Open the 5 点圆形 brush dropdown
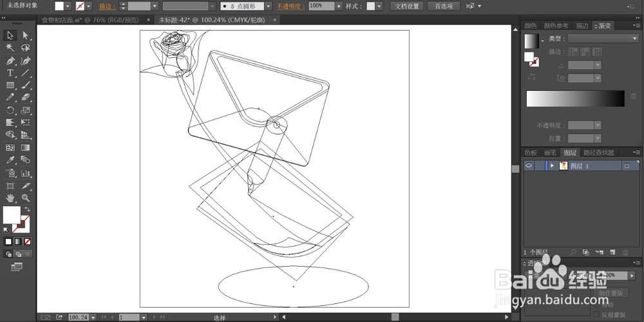644x322 pixels. 268,6
